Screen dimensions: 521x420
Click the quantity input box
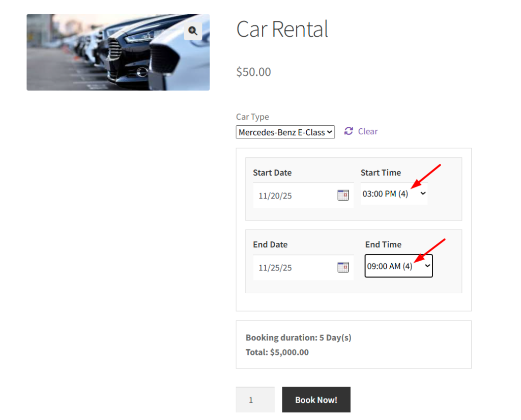click(255, 400)
